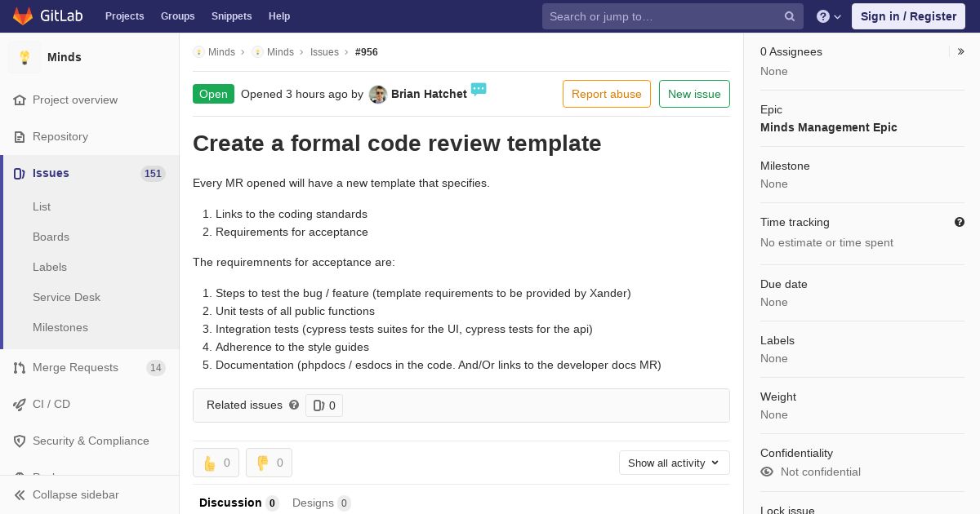
Task: Give a thumbs up reaction
Action: point(216,463)
